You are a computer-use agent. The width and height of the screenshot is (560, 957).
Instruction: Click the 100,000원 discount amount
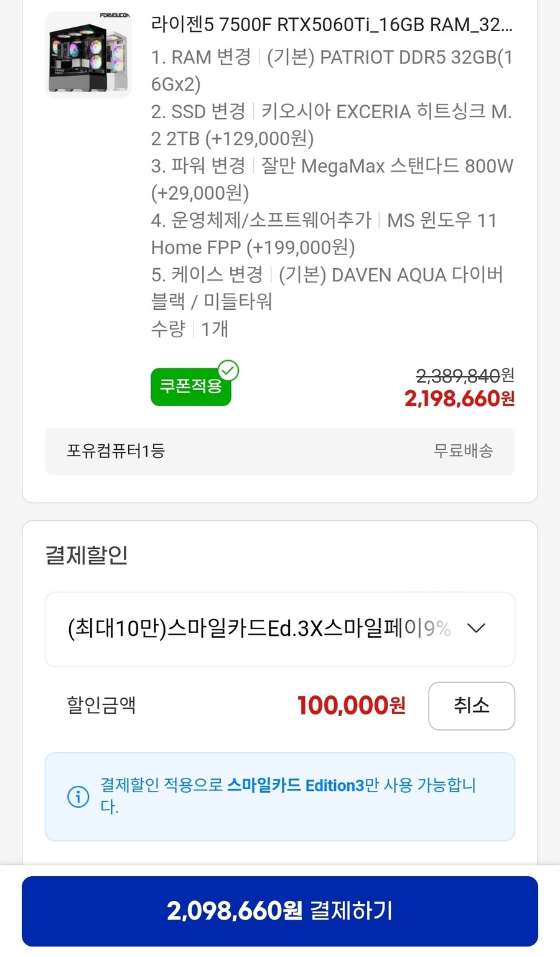pyautogui.click(x=352, y=706)
